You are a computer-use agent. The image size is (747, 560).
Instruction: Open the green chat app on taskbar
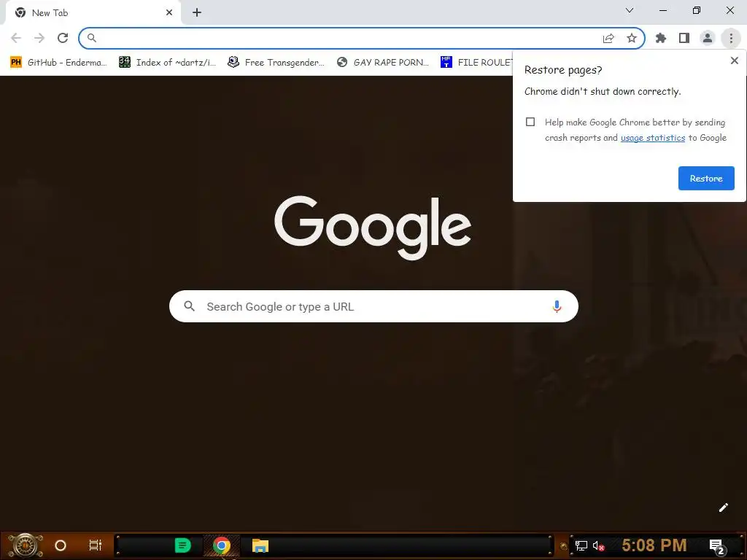pos(183,545)
